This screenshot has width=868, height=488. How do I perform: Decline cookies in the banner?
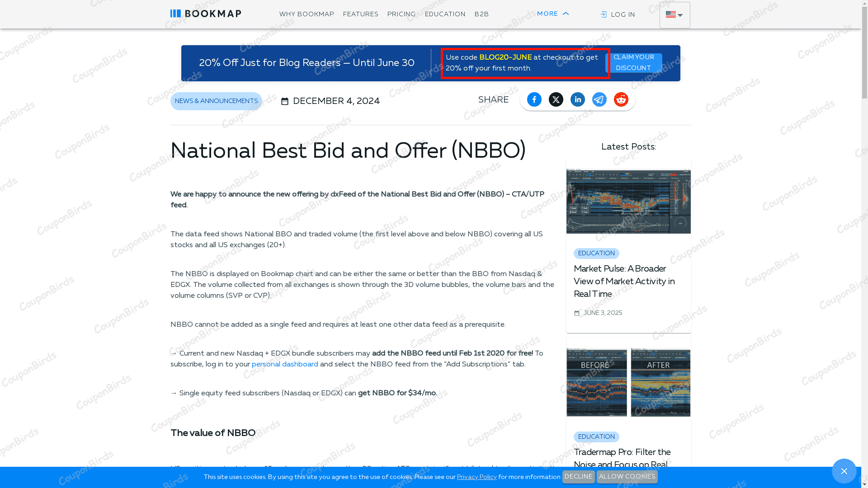point(578,477)
